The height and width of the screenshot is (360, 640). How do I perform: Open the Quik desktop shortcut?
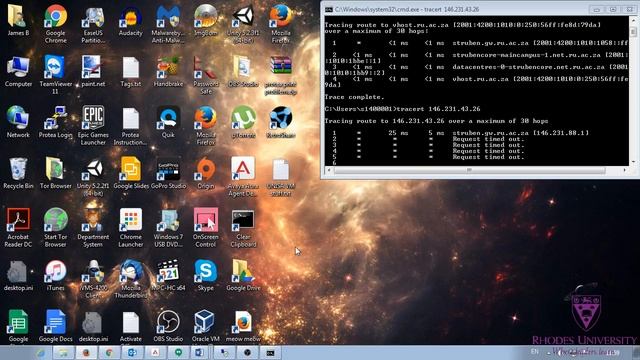tap(168, 122)
